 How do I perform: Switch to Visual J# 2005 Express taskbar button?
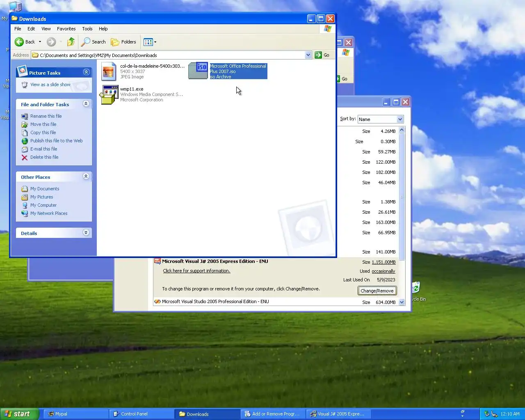pyautogui.click(x=338, y=414)
